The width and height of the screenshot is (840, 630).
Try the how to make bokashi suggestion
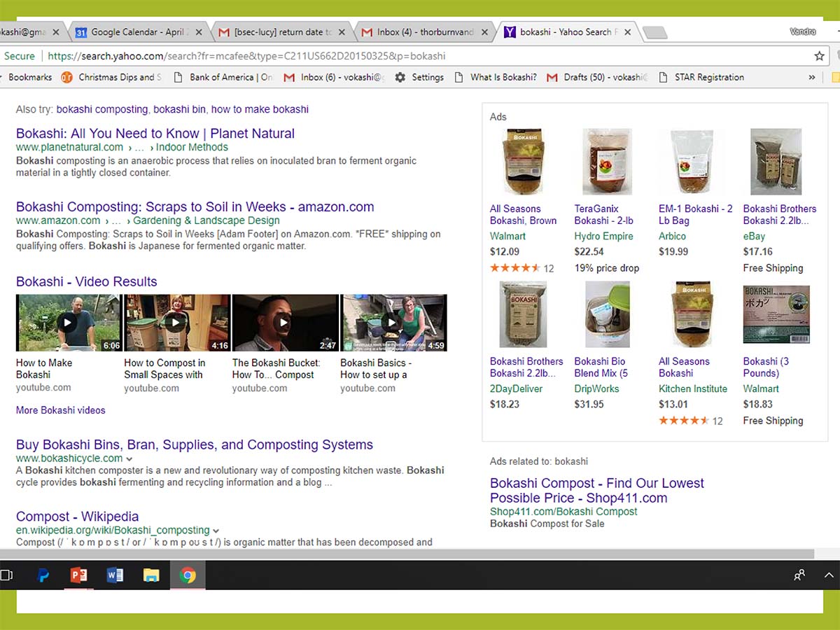click(260, 109)
